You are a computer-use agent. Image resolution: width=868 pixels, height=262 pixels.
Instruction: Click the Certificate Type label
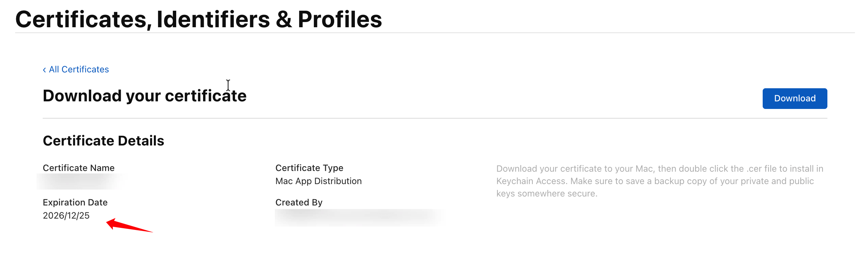pyautogui.click(x=309, y=168)
